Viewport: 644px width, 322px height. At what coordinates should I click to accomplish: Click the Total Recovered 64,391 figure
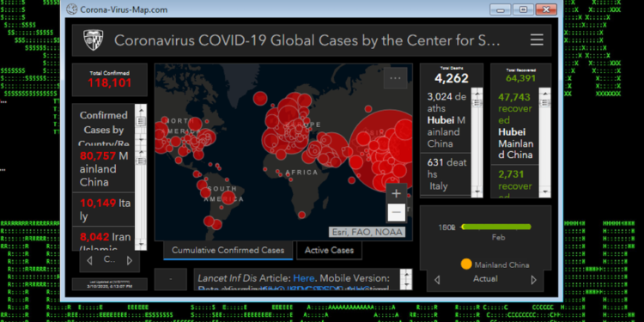tap(520, 77)
